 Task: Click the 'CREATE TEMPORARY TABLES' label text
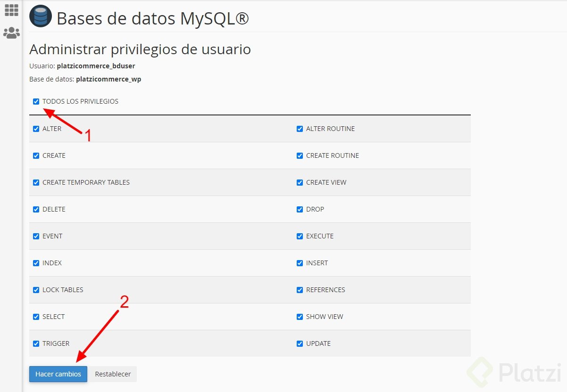tap(86, 182)
